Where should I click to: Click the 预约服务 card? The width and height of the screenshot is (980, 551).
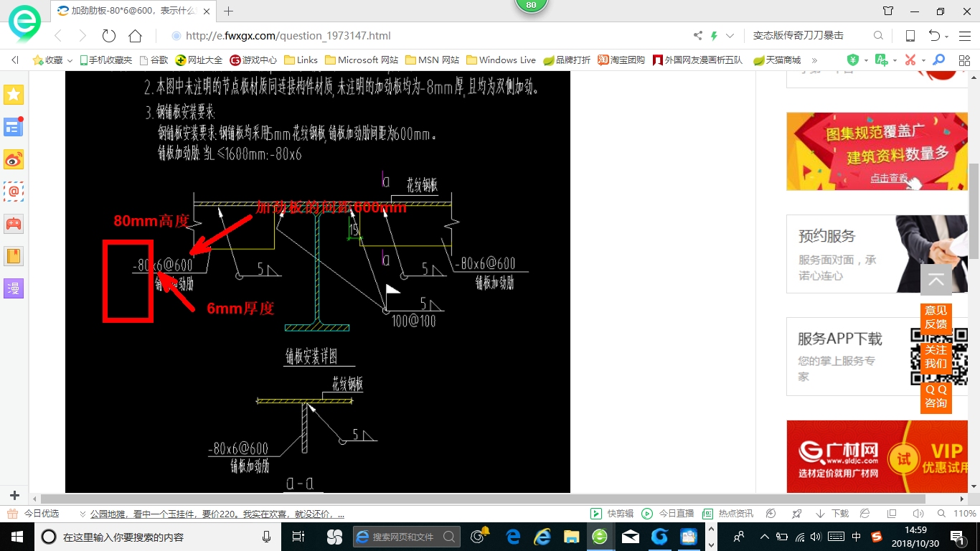coord(877,254)
